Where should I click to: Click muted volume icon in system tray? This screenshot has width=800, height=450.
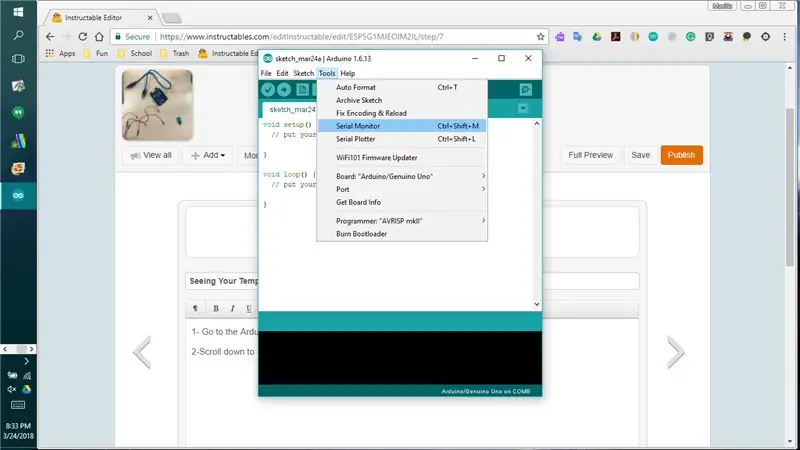pyautogui.click(x=11, y=389)
